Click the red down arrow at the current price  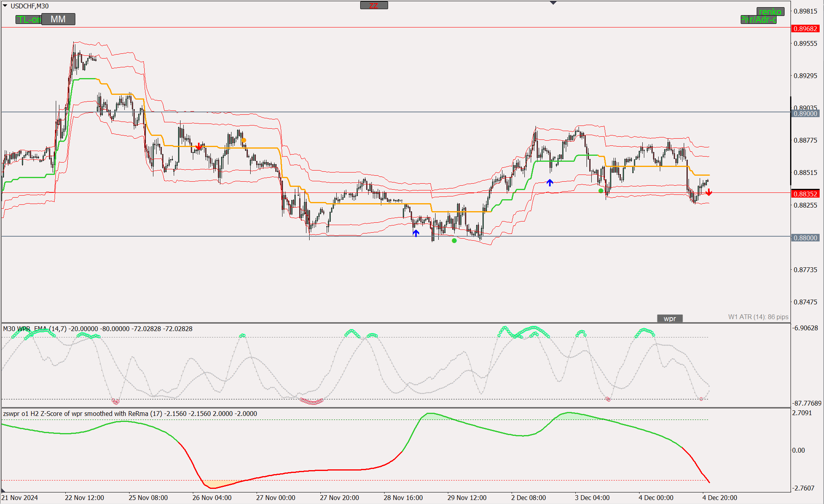pyautogui.click(x=708, y=192)
